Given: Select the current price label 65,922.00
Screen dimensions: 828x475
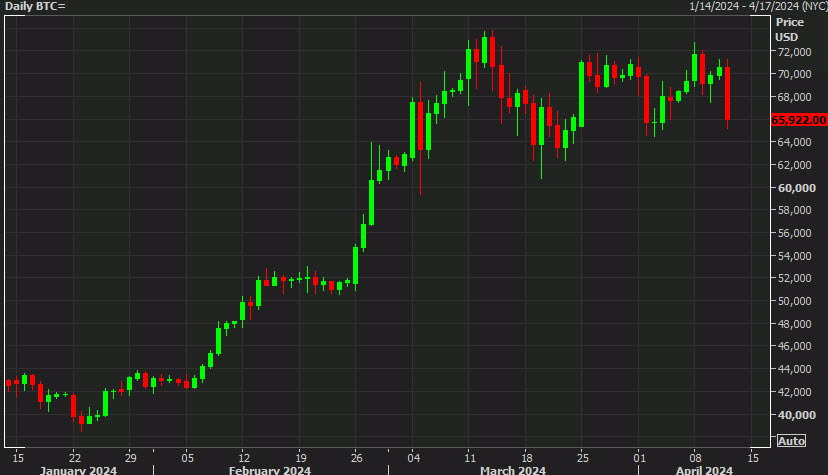Looking at the screenshot, I should click(798, 120).
